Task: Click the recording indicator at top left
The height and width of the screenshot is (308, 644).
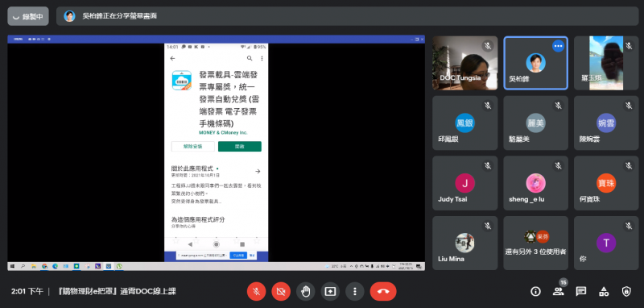Action: 28,16
